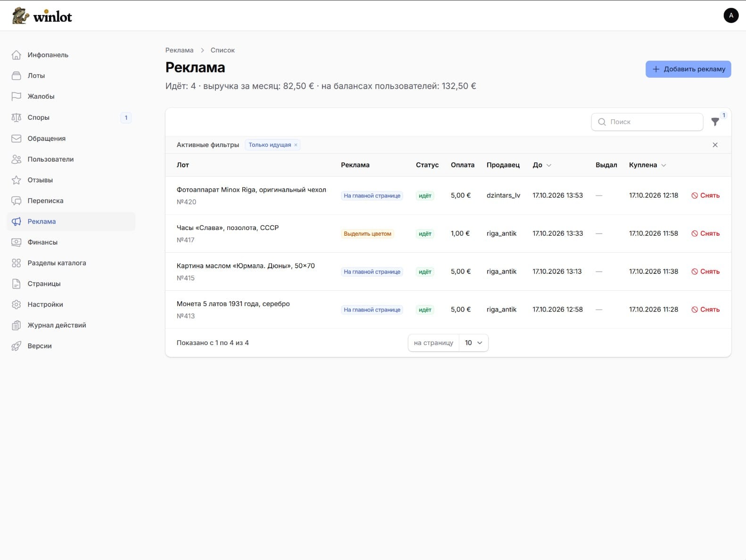Viewport: 746px width, 560px height.
Task: Click Снять for Картина маслом lot
Action: [705, 272]
